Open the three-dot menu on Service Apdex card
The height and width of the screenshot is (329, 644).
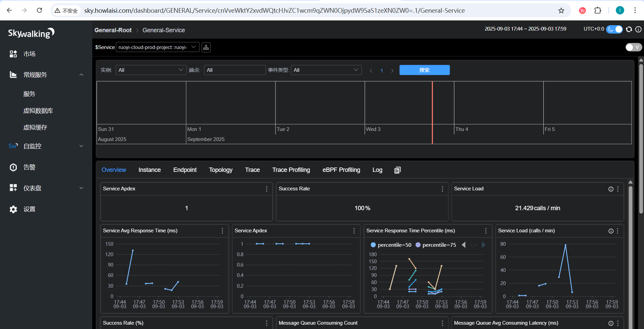267,189
